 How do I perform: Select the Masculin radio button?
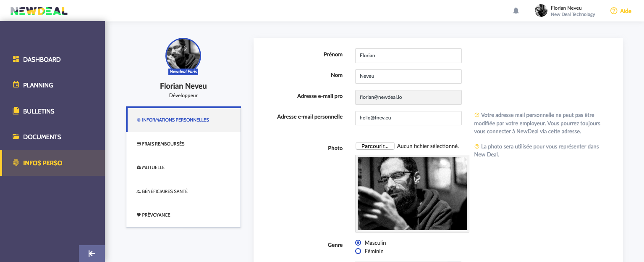[x=358, y=243]
